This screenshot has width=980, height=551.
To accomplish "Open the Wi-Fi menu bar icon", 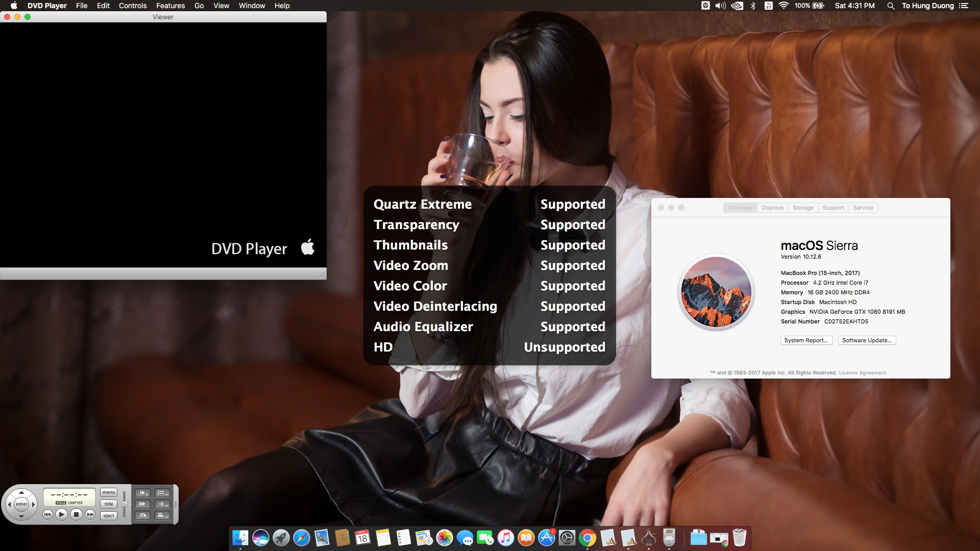I will pos(783,6).
